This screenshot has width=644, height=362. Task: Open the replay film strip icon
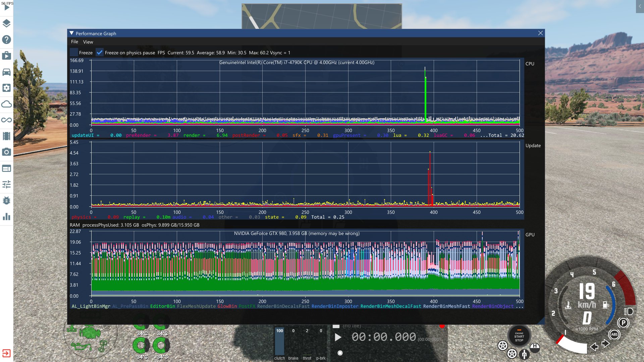click(7, 136)
